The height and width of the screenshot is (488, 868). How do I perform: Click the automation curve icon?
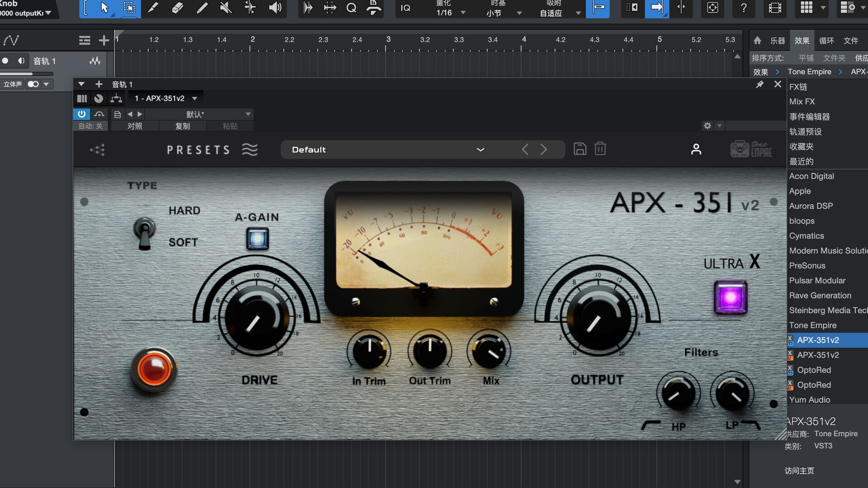(11, 41)
